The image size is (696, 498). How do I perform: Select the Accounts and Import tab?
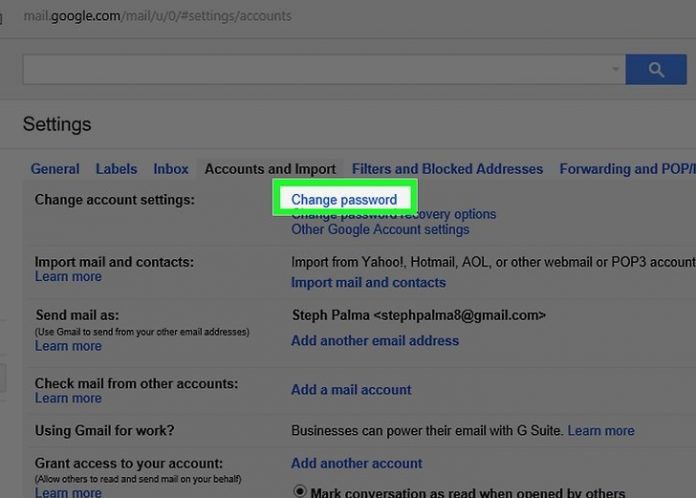tap(270, 169)
